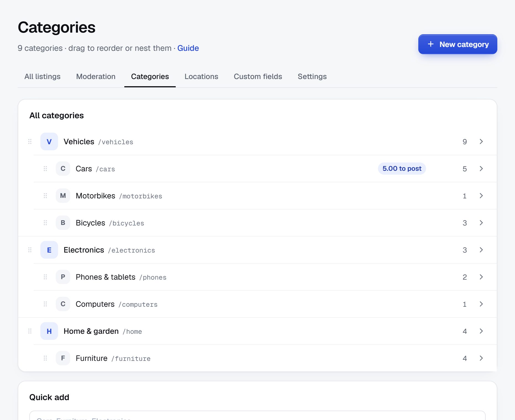The width and height of the screenshot is (515, 420).
Task: Open Vehicles via its chevron arrow
Action: 481,141
